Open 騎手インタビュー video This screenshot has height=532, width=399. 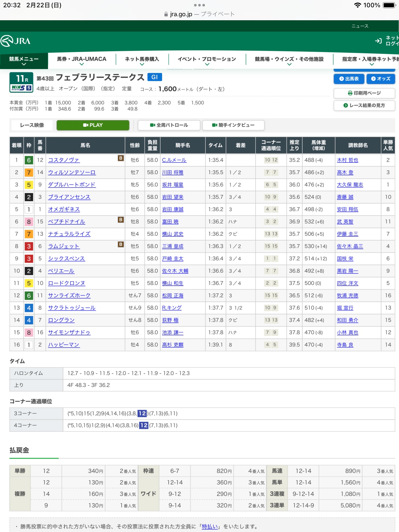coord(233,125)
